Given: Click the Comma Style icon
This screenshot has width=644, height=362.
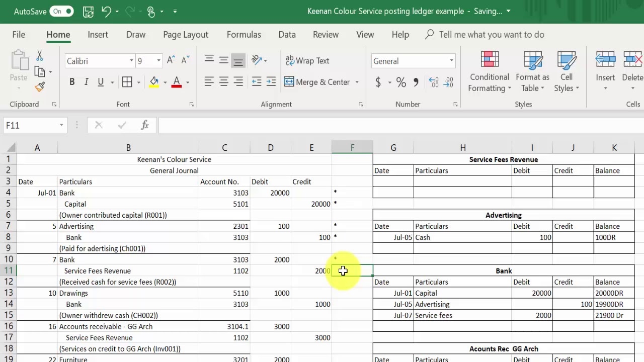Looking at the screenshot, I should 415,82.
